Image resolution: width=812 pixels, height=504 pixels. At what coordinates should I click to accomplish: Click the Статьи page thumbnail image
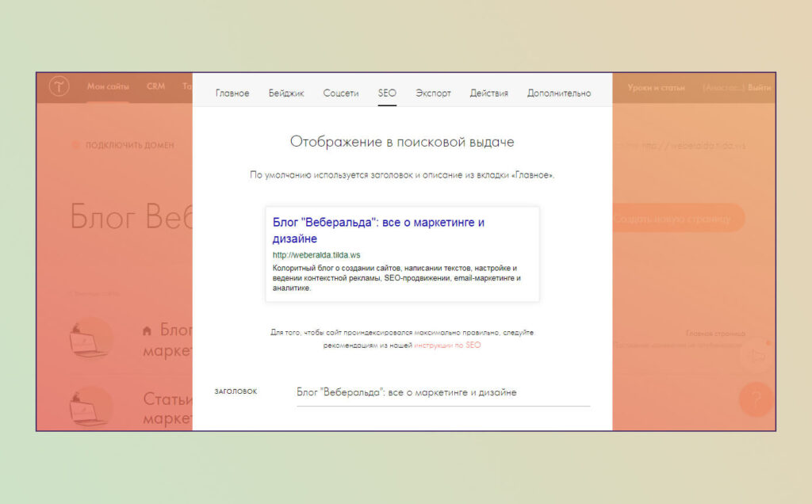(x=91, y=407)
